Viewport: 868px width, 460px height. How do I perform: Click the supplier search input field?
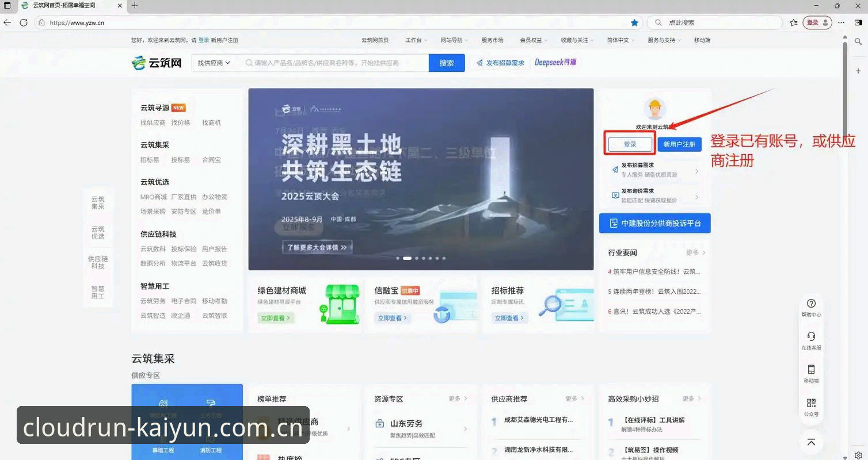pyautogui.click(x=335, y=63)
